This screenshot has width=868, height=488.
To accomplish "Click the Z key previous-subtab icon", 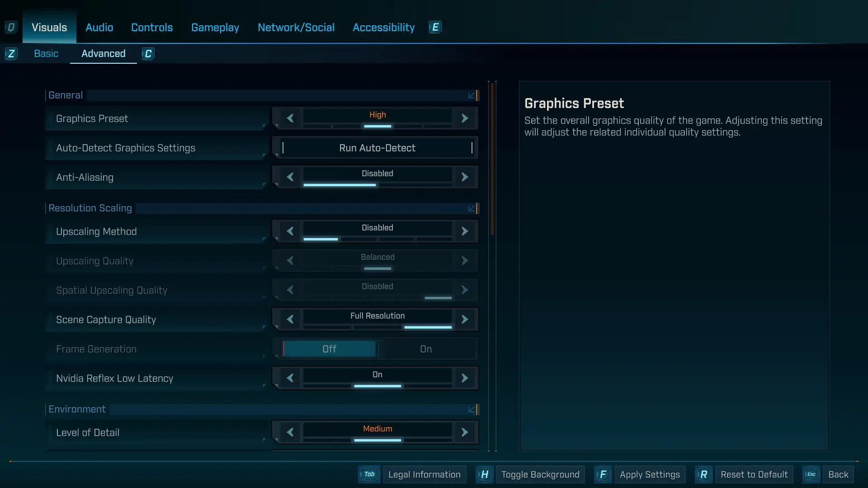I will click(11, 54).
